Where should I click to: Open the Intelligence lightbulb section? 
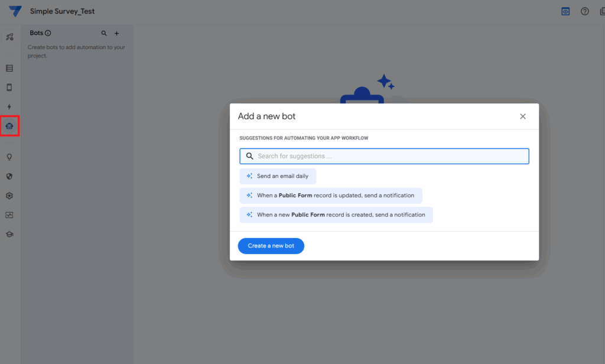pos(9,157)
